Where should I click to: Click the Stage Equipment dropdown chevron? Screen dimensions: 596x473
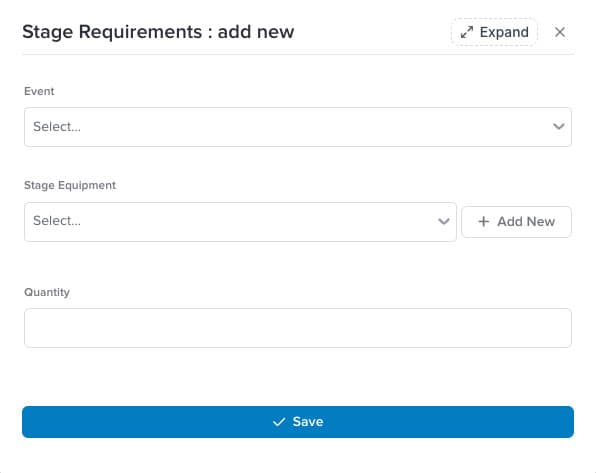pyautogui.click(x=444, y=221)
